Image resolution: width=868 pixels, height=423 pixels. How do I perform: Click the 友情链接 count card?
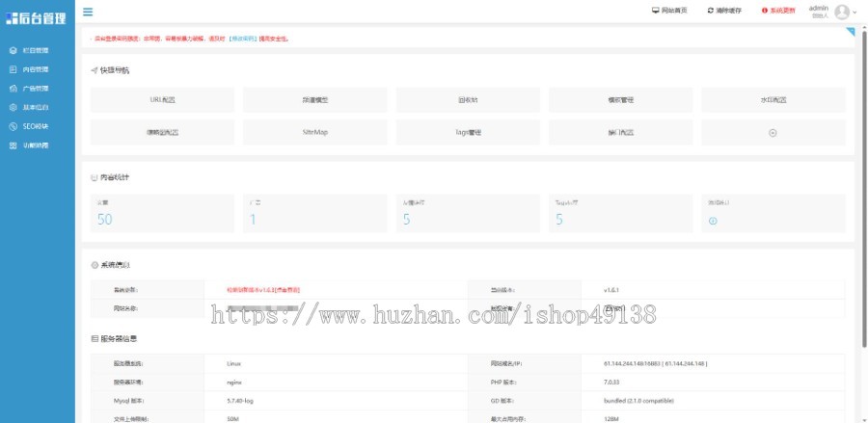tap(468, 213)
